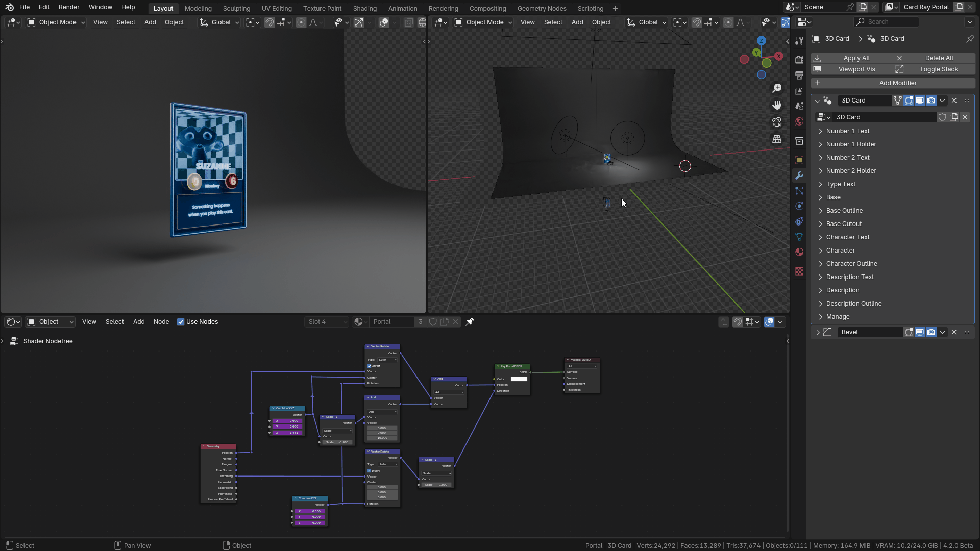Open the Physics properties tab icon
The image size is (980, 551).
tap(799, 206)
